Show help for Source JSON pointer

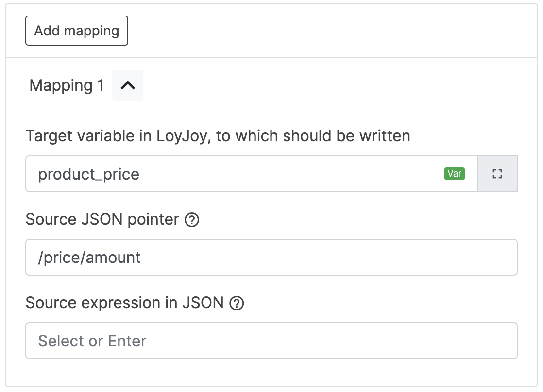[192, 220]
